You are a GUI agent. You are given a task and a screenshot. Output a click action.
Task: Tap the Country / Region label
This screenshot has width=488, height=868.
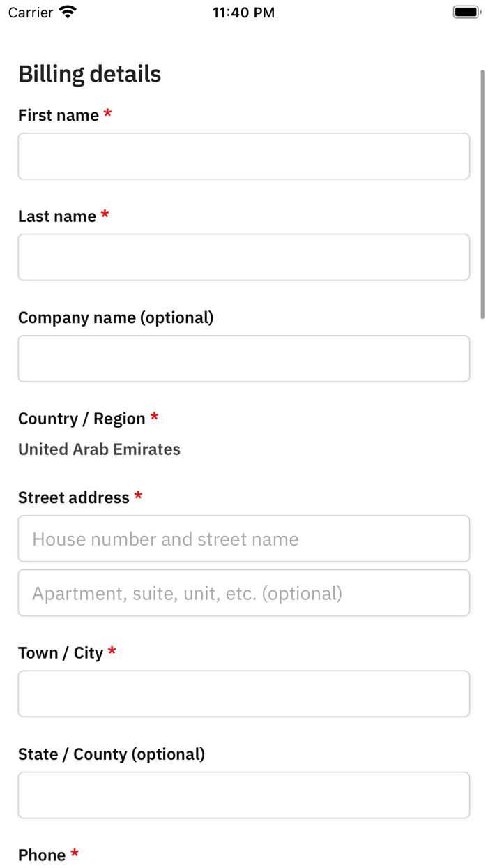82,419
